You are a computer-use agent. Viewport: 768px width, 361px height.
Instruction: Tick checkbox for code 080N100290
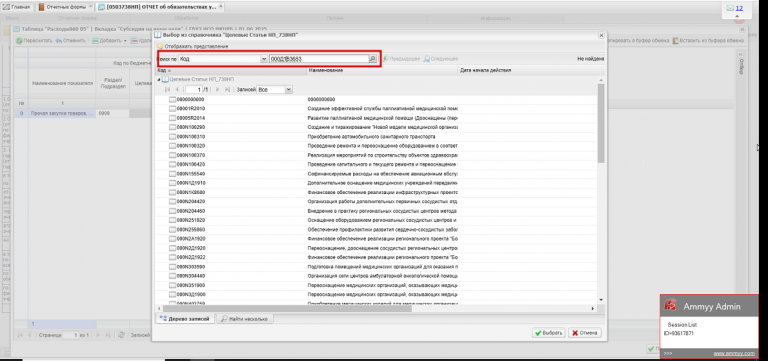(x=172, y=127)
